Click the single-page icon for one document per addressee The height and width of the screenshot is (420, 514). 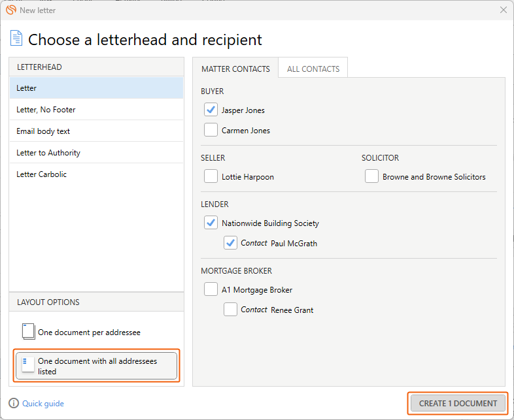[29, 331]
